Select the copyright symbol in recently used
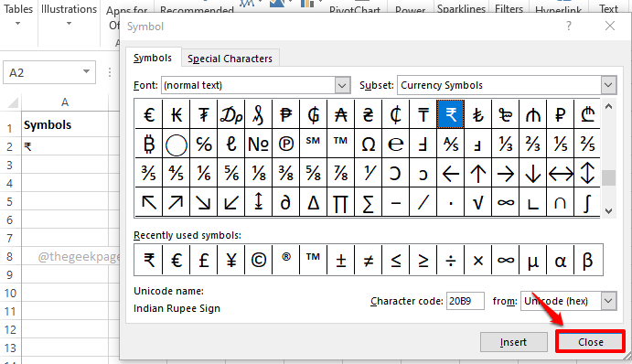 (x=258, y=260)
